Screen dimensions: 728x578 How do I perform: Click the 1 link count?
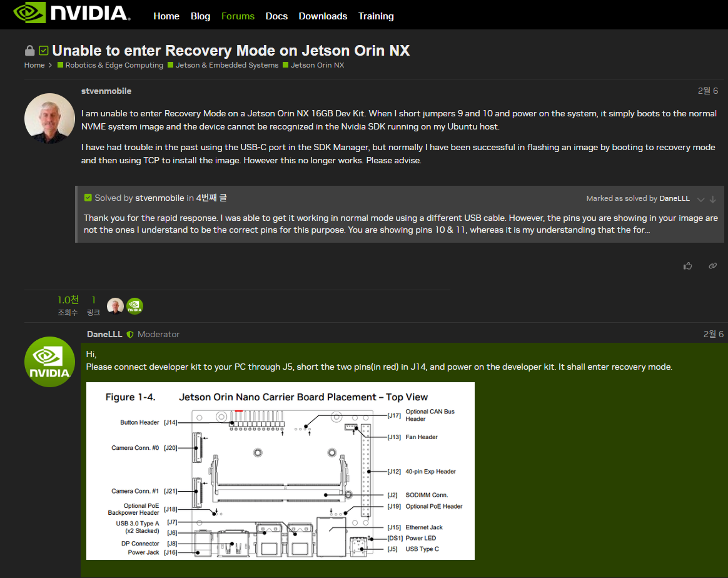pos(93,300)
